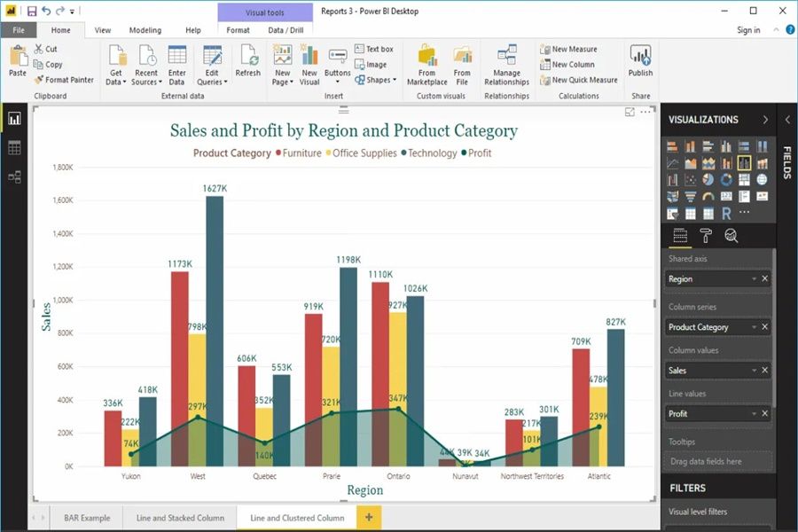Screen dimensions: 798x532
Task: Open the Report view from left sidebar
Action: point(14,119)
